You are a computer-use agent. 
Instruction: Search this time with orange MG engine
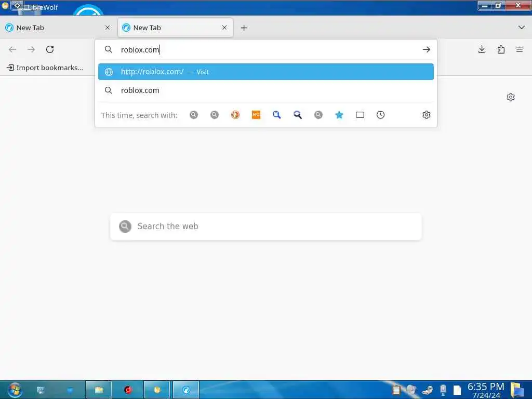256,115
